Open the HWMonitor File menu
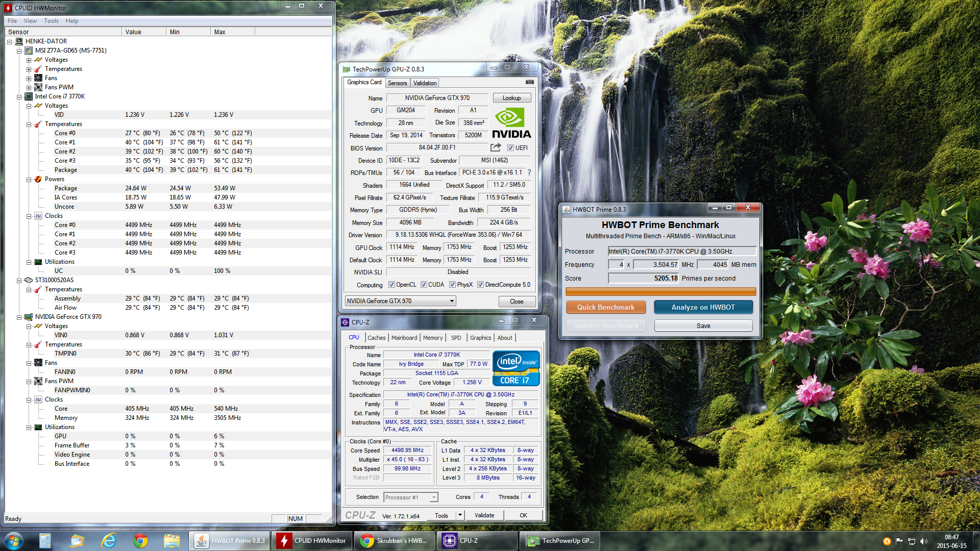Viewport: 980px width, 551px height. pyautogui.click(x=12, y=21)
